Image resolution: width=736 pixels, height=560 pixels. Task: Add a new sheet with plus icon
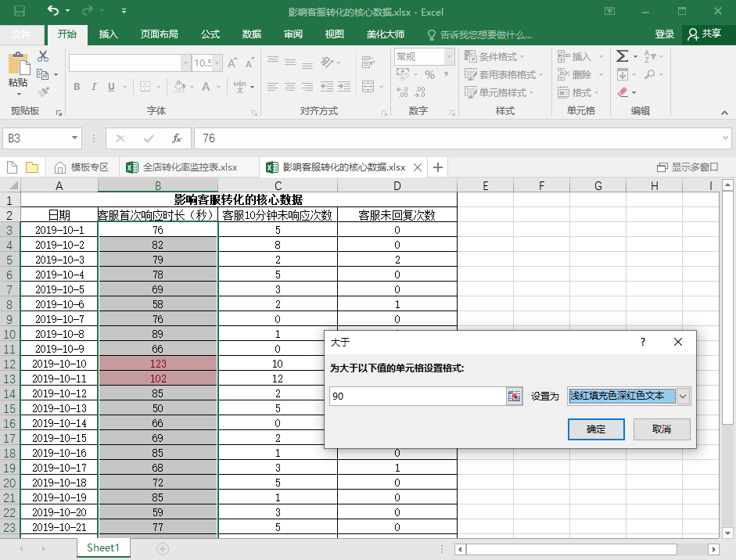tap(163, 549)
